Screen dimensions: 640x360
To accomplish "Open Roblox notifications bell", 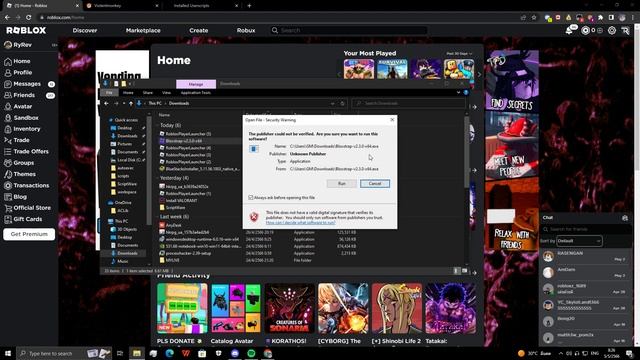I will 569,31.
